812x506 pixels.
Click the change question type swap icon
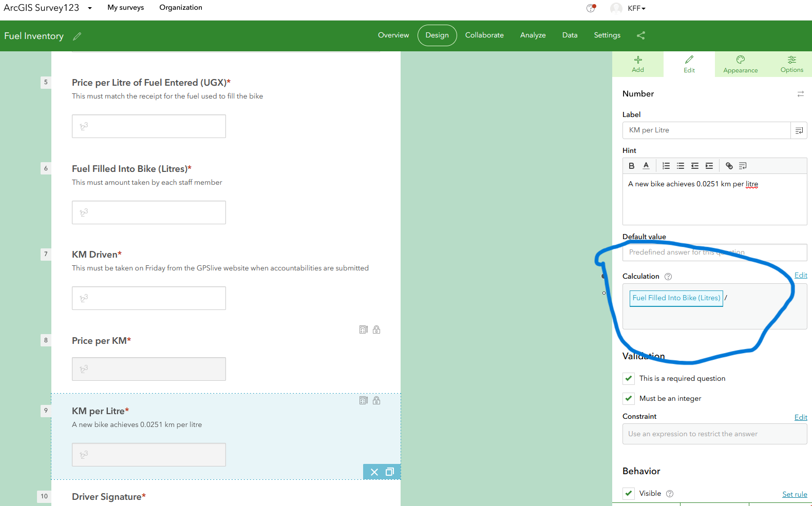click(801, 94)
